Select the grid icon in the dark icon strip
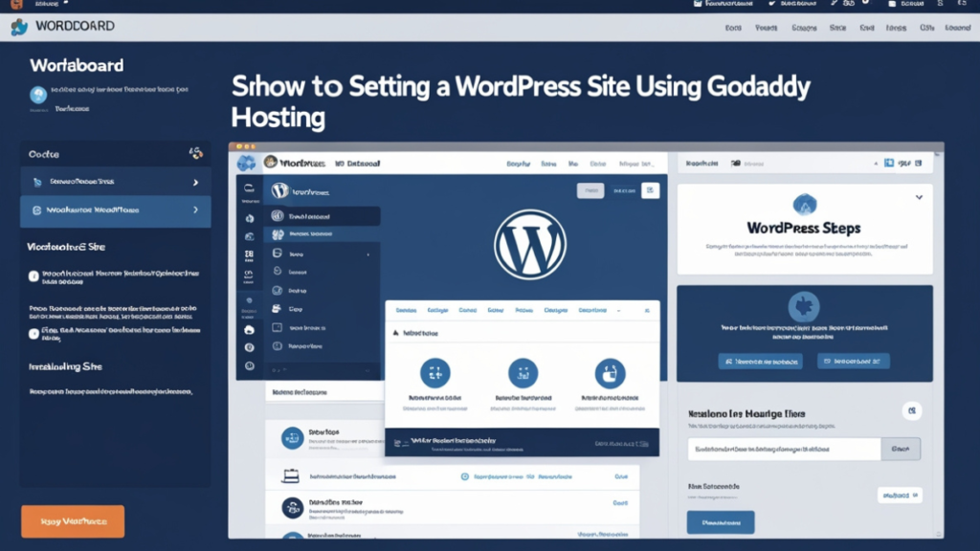Screen dimensions: 980x551 click(x=250, y=253)
